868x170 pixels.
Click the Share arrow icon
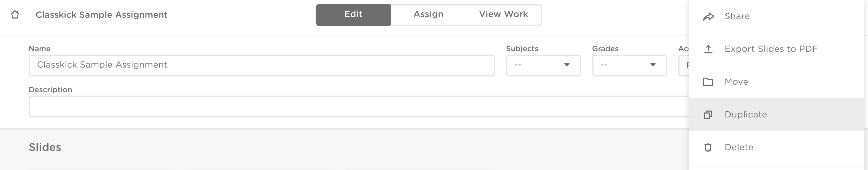coord(708,16)
